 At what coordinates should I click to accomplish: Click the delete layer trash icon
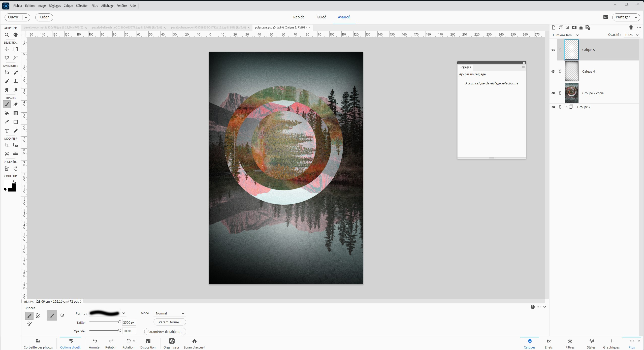(631, 27)
